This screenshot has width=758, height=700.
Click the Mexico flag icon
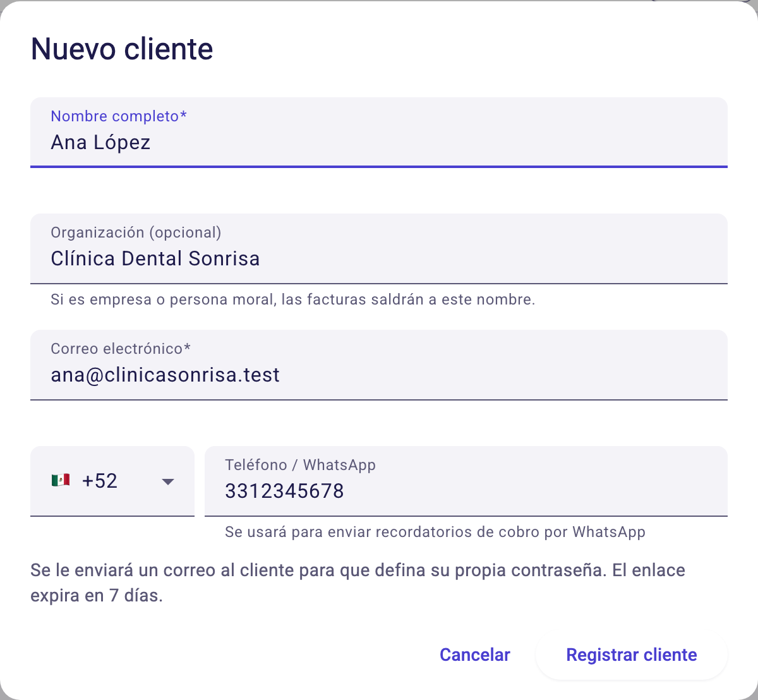61,481
